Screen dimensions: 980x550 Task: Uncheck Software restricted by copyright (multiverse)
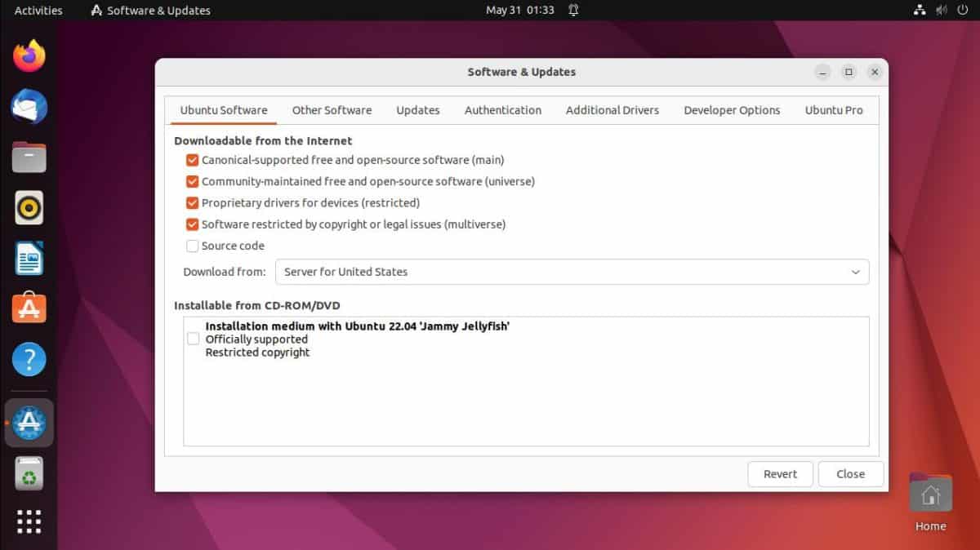click(192, 224)
